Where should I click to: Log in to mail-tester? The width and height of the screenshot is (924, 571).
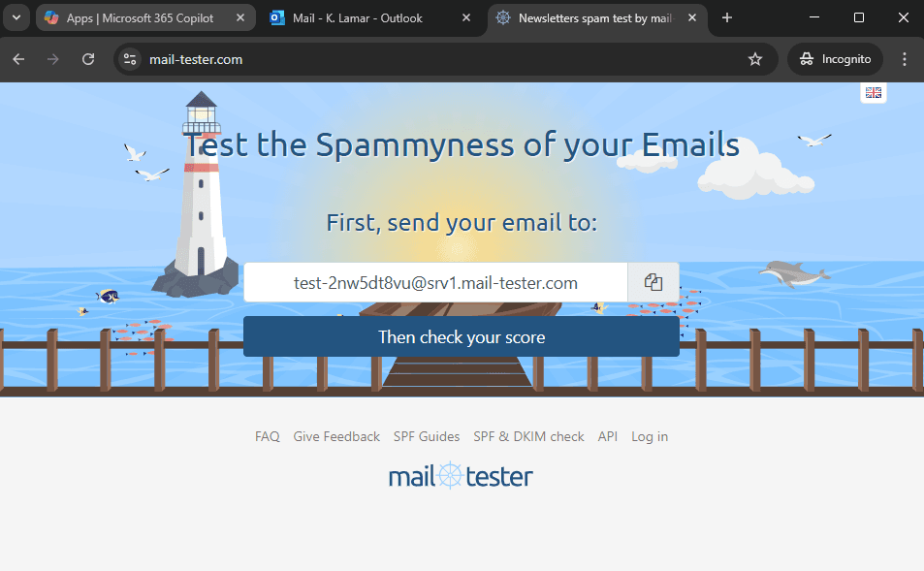(x=649, y=436)
